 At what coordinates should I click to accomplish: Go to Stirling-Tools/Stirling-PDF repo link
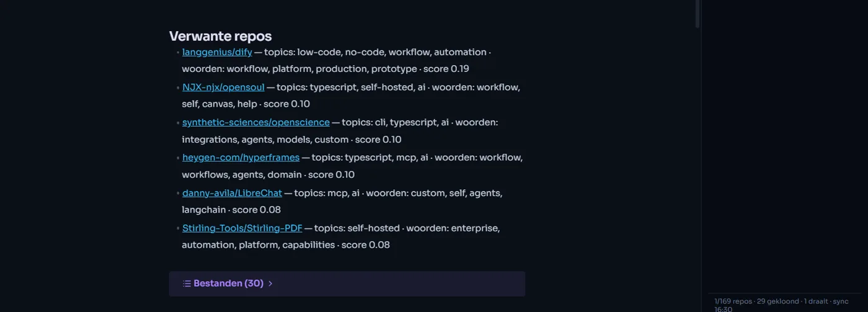point(242,228)
